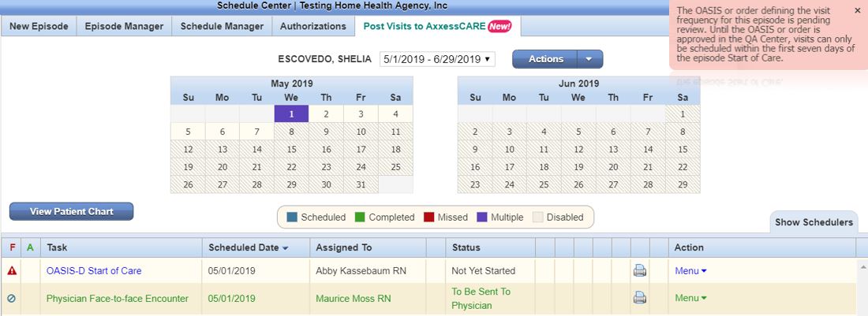868x316 pixels.
Task: Sort by Scheduled Date arrow
Action: coord(285,248)
